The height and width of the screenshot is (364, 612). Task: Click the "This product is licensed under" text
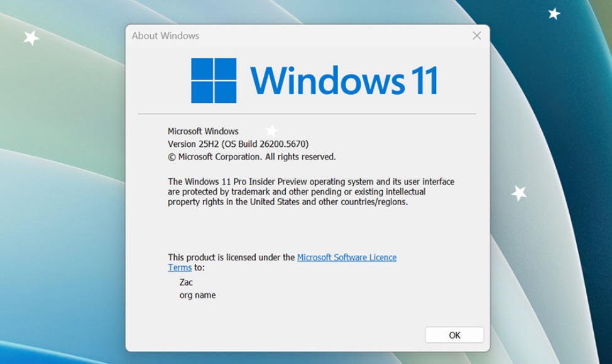click(231, 257)
